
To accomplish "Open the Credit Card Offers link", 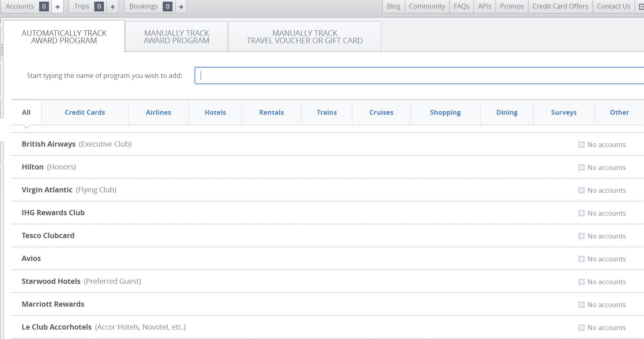I will pyautogui.click(x=560, y=7).
